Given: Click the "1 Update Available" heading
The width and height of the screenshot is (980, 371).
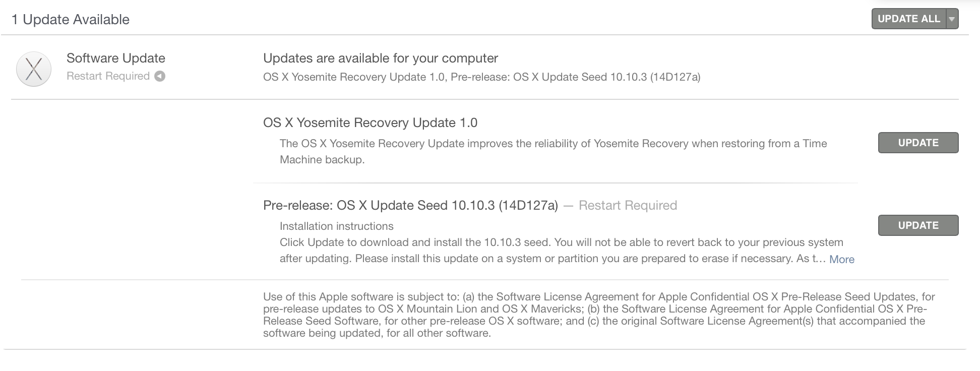Looking at the screenshot, I should 71,20.
